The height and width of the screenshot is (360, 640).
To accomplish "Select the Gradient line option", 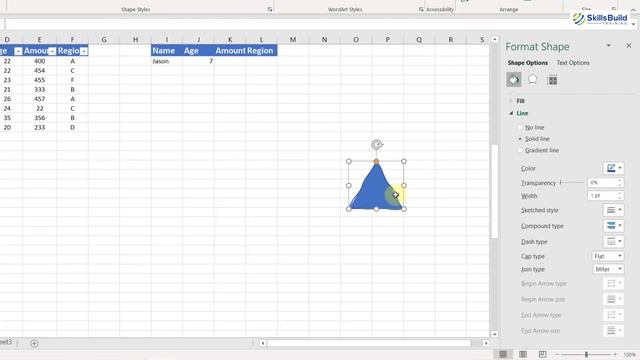I will (x=538, y=150).
